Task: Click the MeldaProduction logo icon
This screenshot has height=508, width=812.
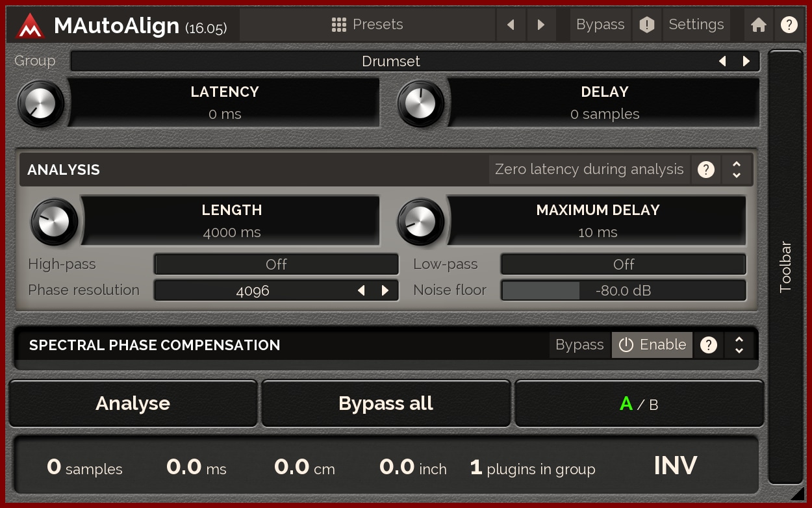Action: coord(30,25)
